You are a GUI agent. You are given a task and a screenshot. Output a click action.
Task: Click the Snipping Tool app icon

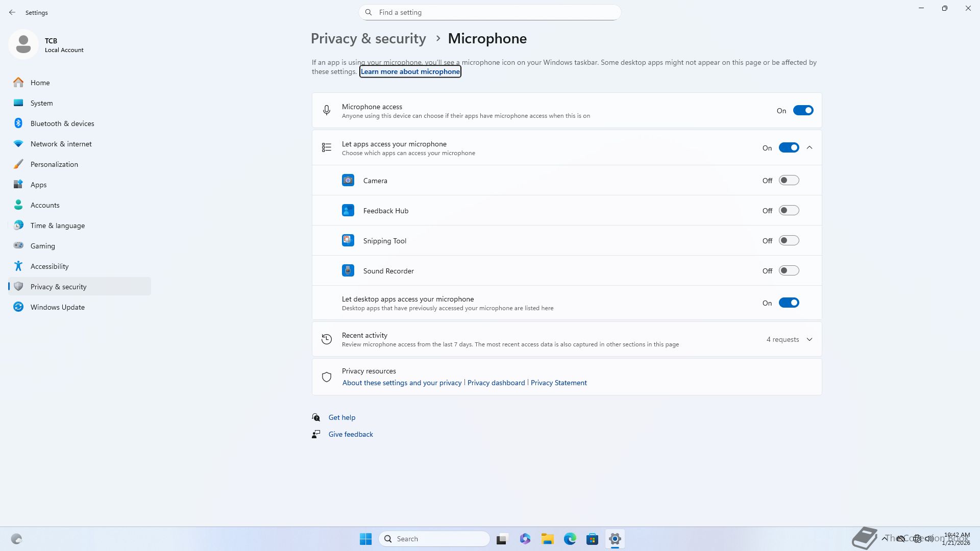[x=348, y=241]
